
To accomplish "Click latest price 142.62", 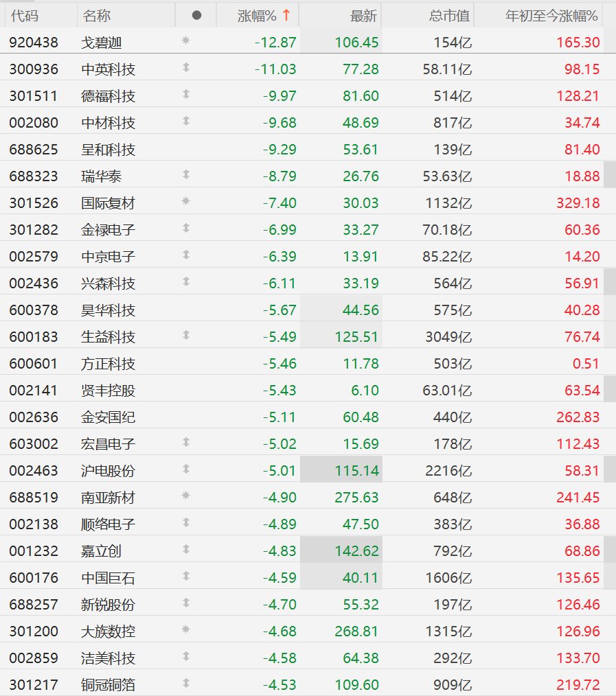I will [356, 551].
